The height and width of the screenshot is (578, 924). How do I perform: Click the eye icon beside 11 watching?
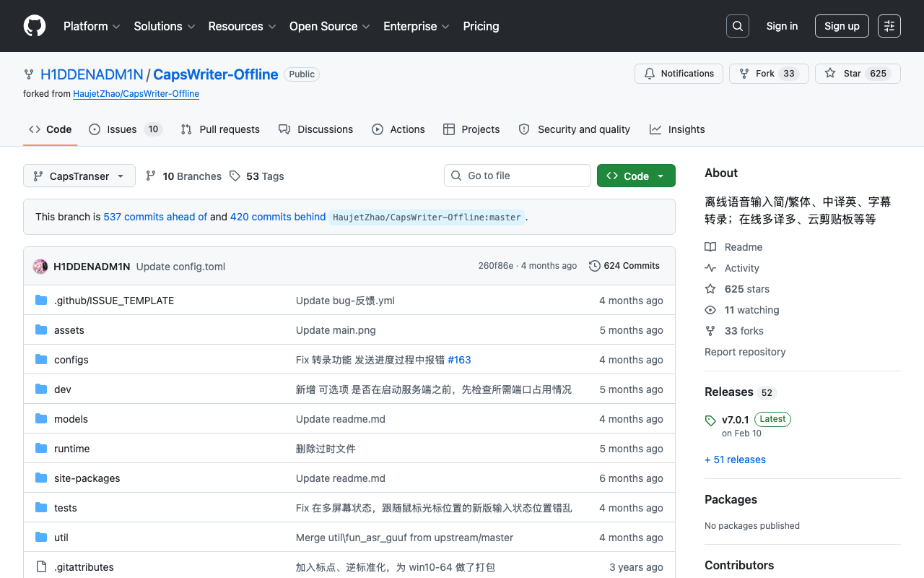[710, 310]
